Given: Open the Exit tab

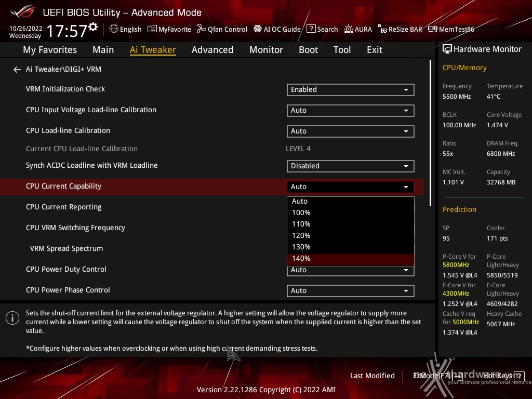Looking at the screenshot, I should (375, 50).
